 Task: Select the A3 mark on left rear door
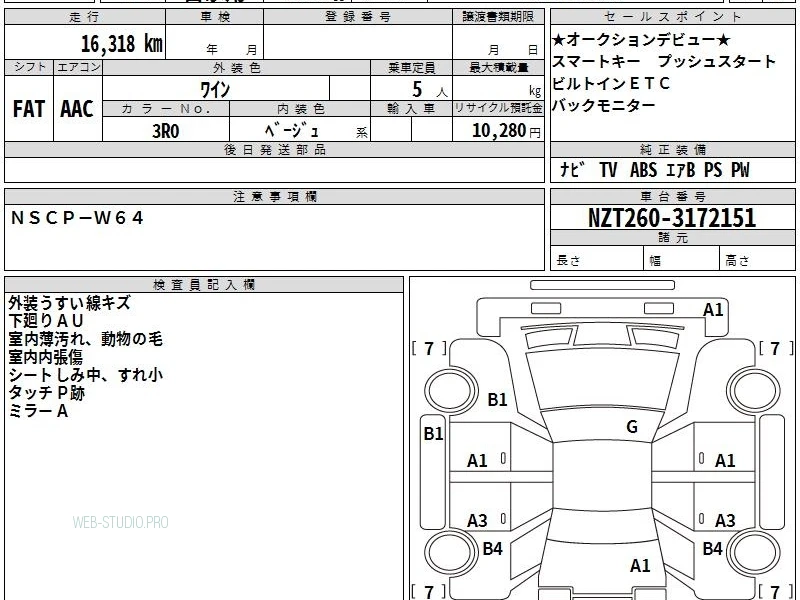477,521
